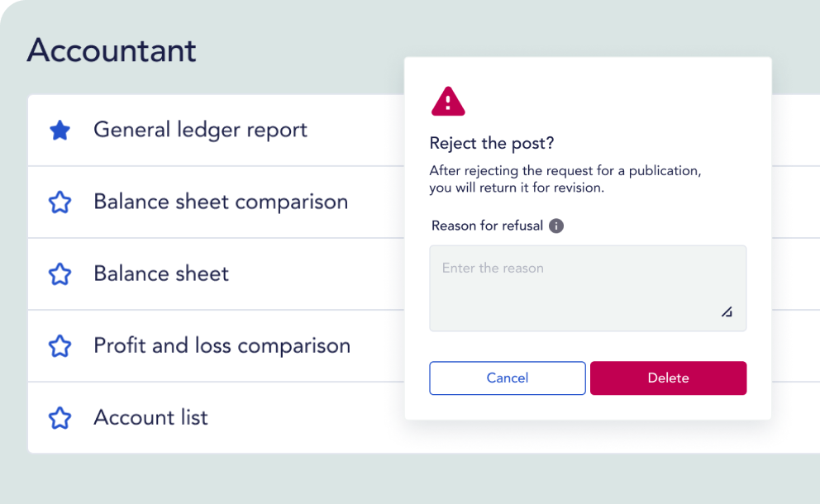Click the Reason for refusal label
820x504 pixels.
(487, 226)
